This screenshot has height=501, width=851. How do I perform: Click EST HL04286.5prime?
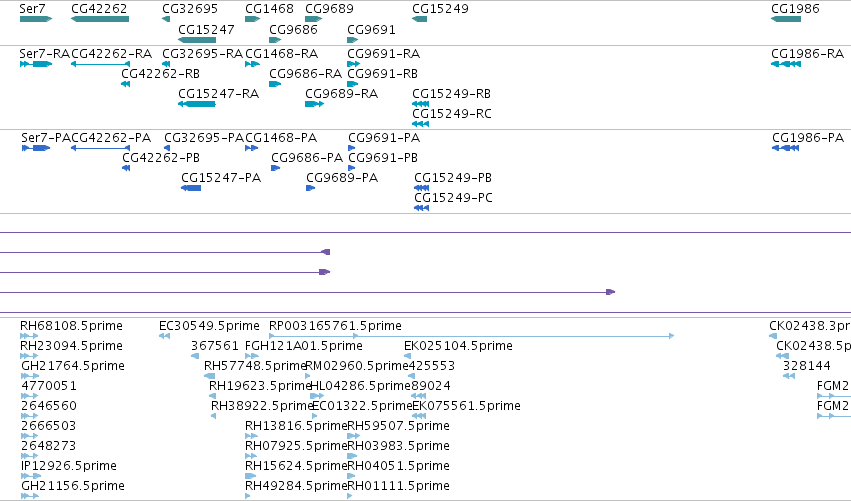317,396
